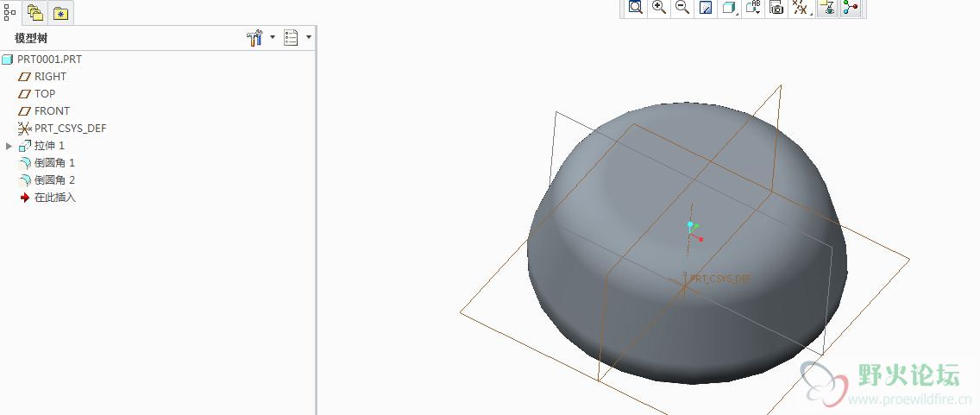Click the red insert arrow icon
The width and height of the screenshot is (980, 415).
(25, 198)
